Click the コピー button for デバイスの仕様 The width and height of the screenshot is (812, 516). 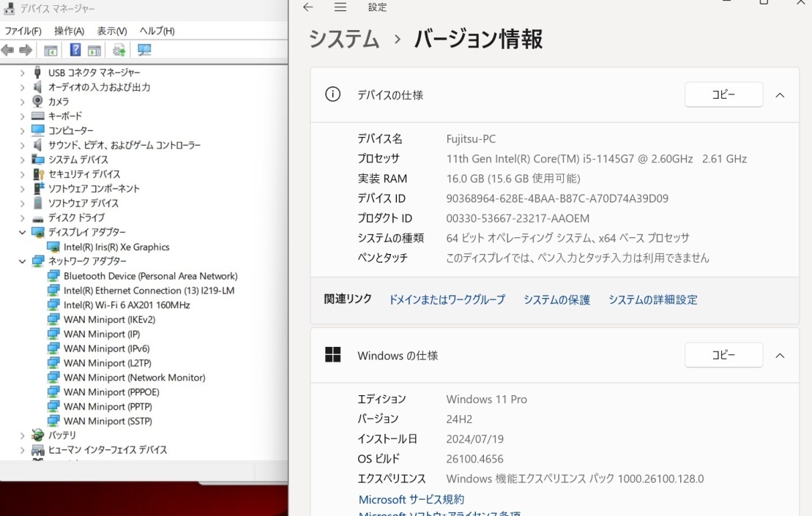723,94
